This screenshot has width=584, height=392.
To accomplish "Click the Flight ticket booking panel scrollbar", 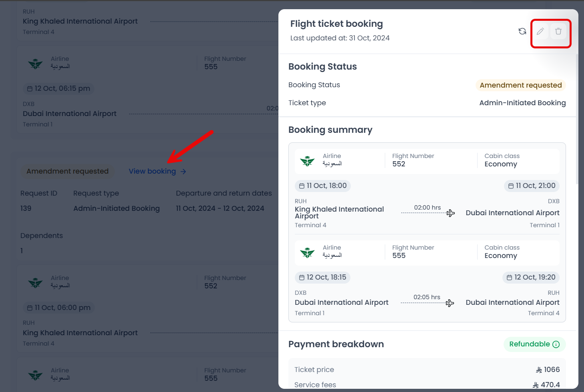I will tap(577, 120).
